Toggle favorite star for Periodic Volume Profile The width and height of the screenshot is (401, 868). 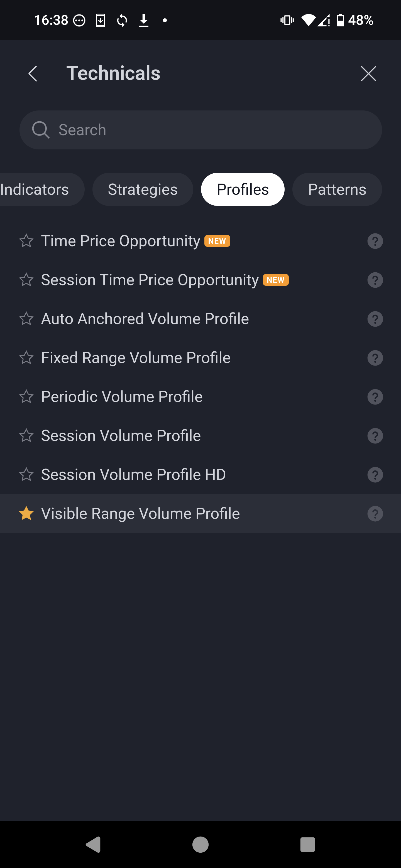click(x=26, y=397)
